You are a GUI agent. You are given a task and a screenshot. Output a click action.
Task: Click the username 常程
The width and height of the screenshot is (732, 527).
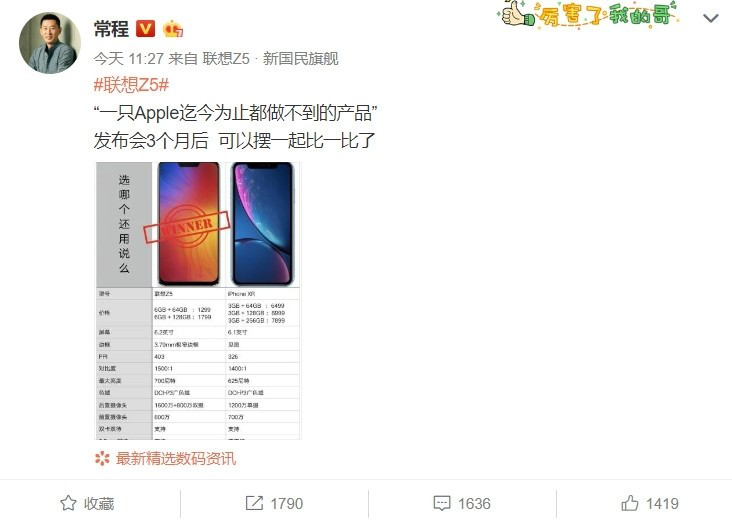click(111, 29)
